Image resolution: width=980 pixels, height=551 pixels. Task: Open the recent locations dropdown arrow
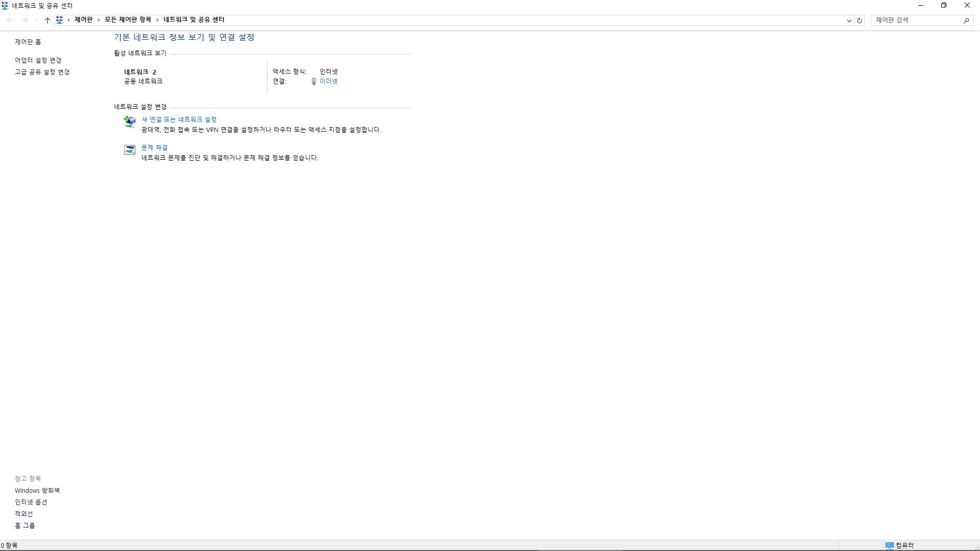click(36, 20)
